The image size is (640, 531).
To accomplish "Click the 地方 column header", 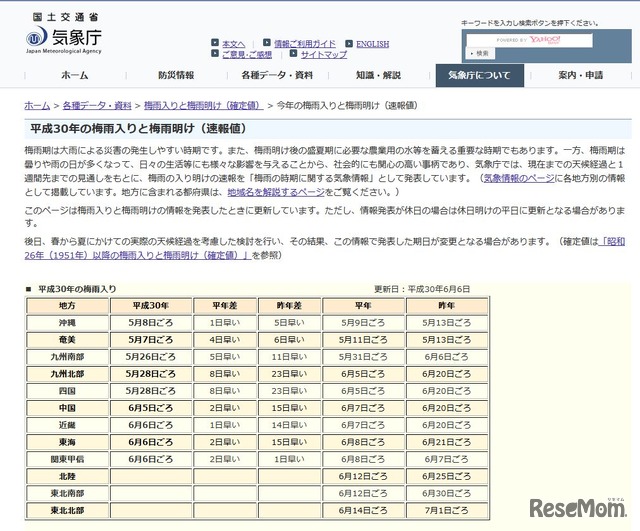I will point(67,306).
